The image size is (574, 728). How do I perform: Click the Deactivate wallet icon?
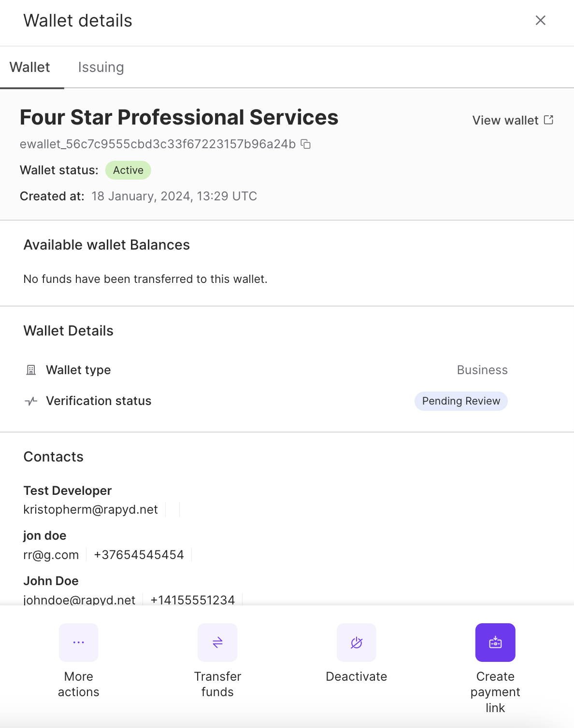click(357, 642)
